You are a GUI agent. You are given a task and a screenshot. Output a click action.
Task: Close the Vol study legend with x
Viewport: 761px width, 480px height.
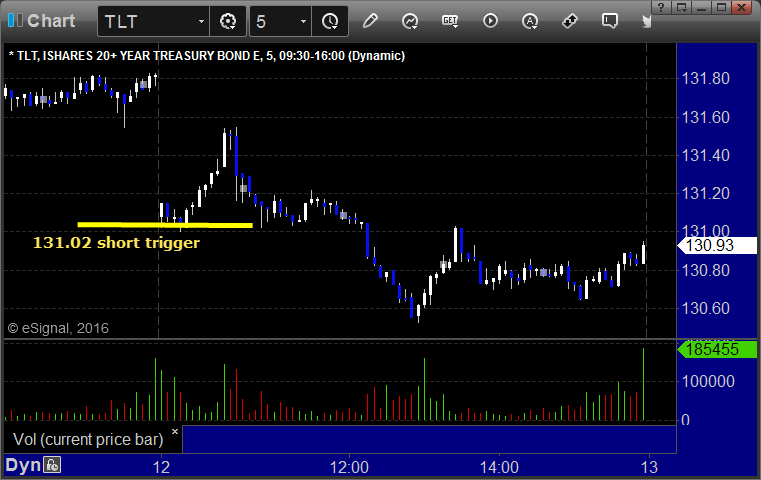pyautogui.click(x=175, y=431)
